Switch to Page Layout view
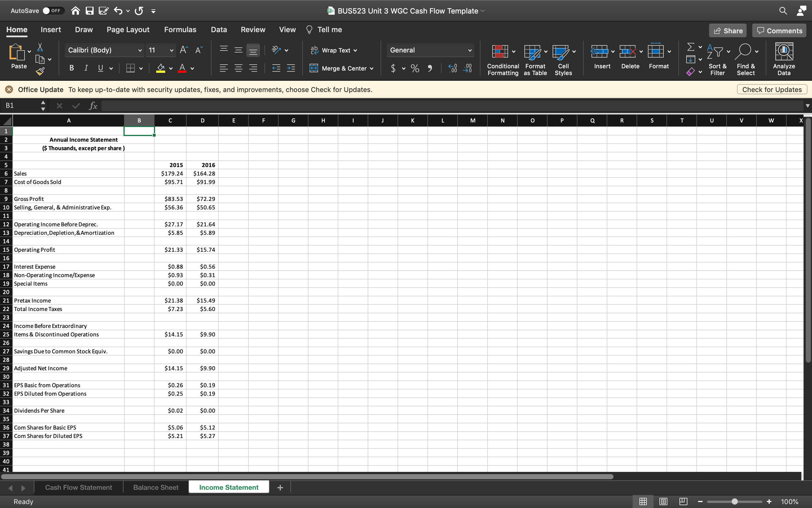Image resolution: width=812 pixels, height=508 pixels. [663, 502]
